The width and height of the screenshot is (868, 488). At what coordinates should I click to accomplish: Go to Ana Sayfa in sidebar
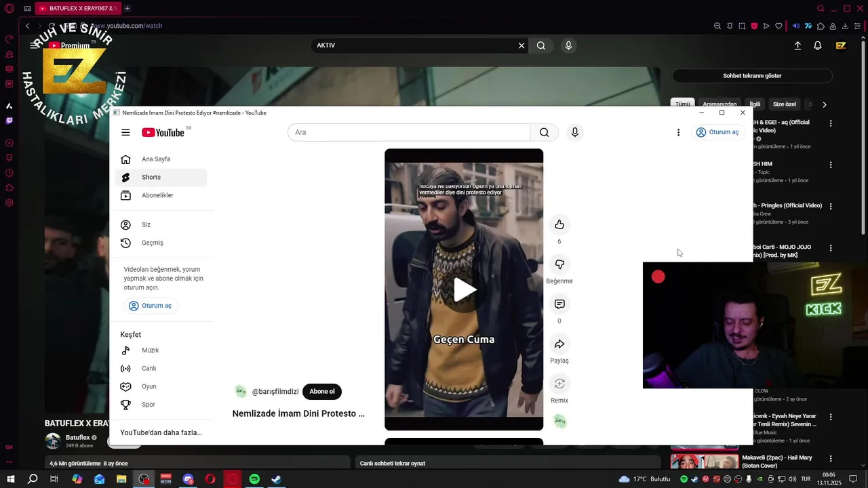161,159
